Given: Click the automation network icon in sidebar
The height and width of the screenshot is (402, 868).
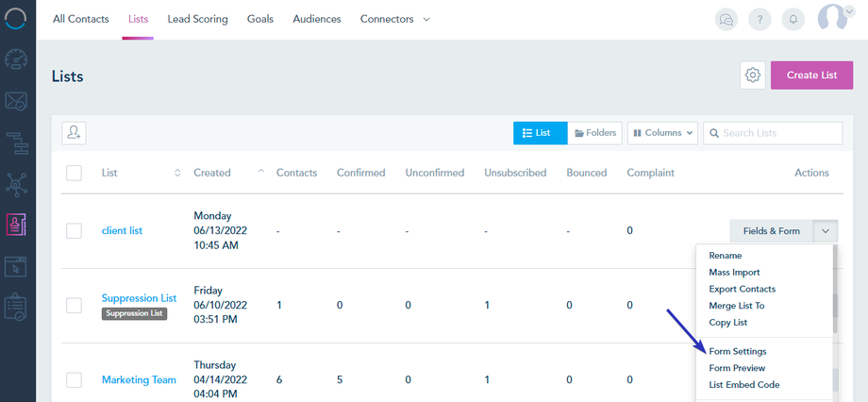Looking at the screenshot, I should click(x=17, y=183).
